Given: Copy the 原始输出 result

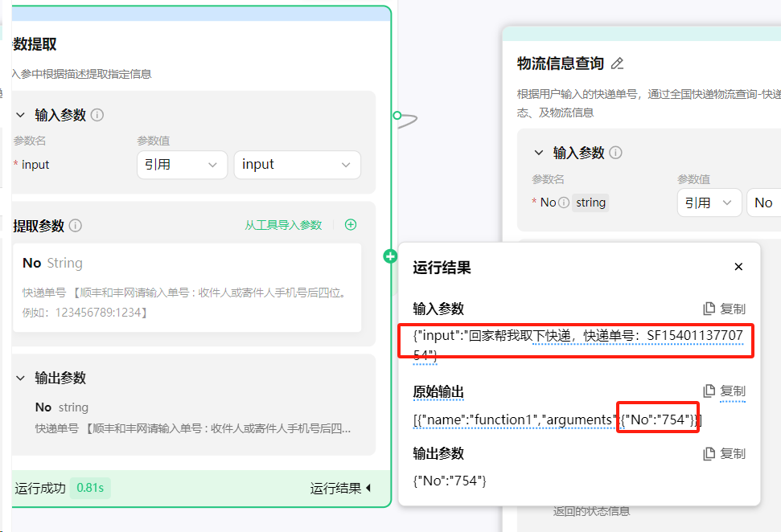Looking at the screenshot, I should point(724,391).
